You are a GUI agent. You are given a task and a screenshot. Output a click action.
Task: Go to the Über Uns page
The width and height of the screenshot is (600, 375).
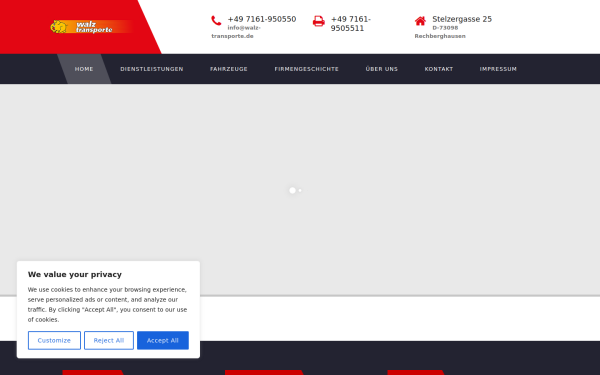[x=382, y=69]
